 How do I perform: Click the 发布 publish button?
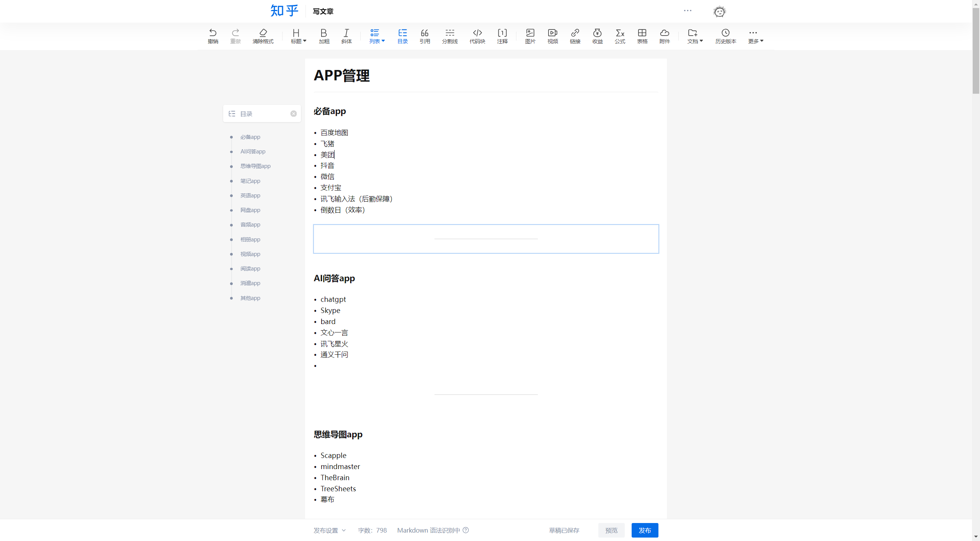(645, 530)
